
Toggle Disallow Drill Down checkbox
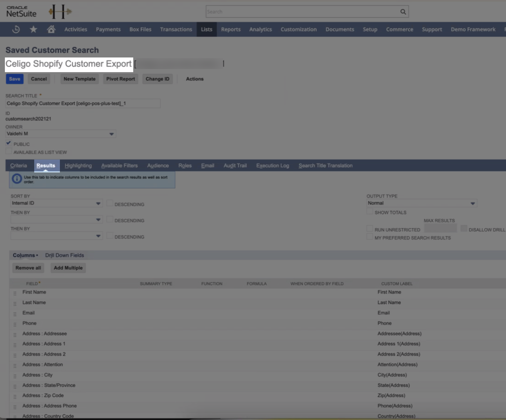pos(464,229)
